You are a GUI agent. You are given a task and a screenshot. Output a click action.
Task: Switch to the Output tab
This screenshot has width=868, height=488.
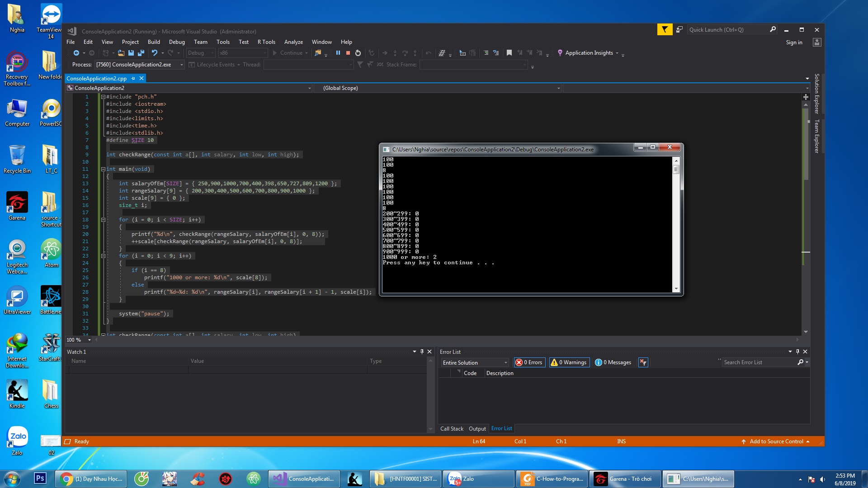click(477, 429)
